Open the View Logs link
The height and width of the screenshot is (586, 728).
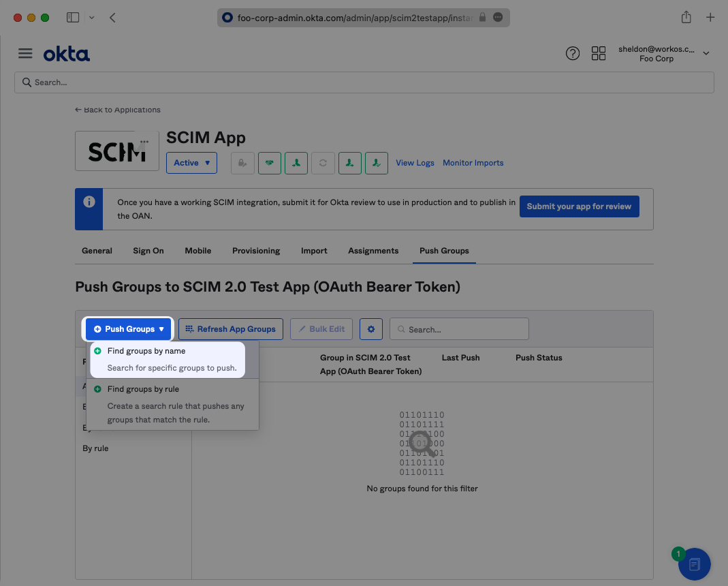[x=415, y=163]
